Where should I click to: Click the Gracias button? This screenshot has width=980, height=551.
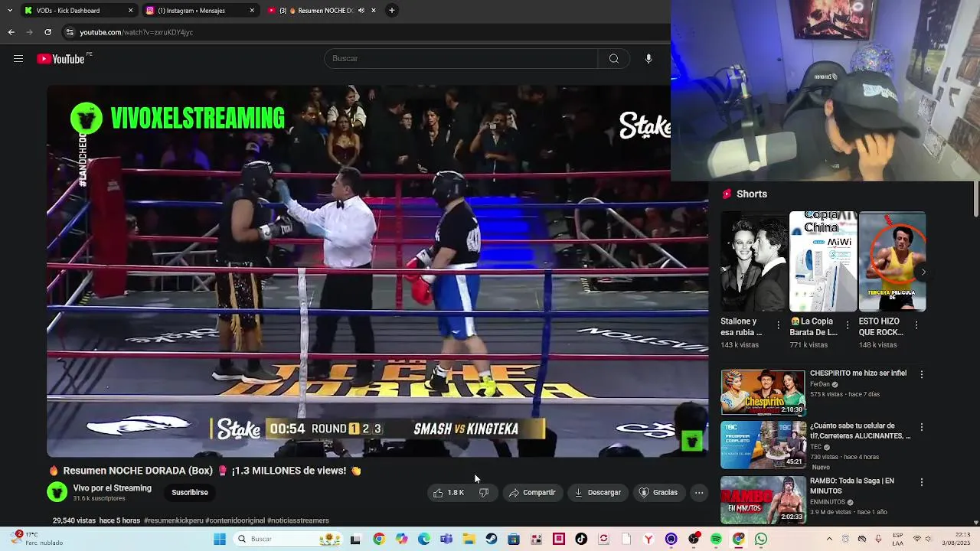point(658,493)
